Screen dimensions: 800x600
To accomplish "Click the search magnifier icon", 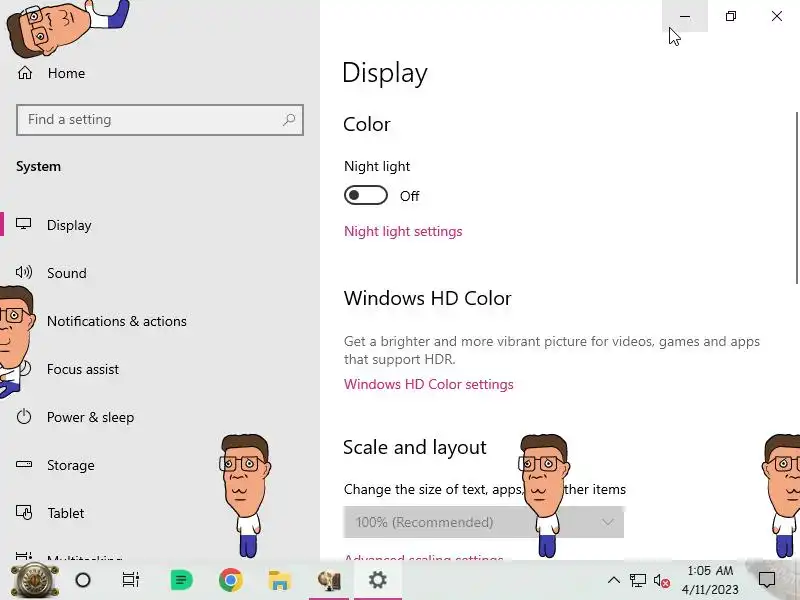I will click(x=289, y=120).
